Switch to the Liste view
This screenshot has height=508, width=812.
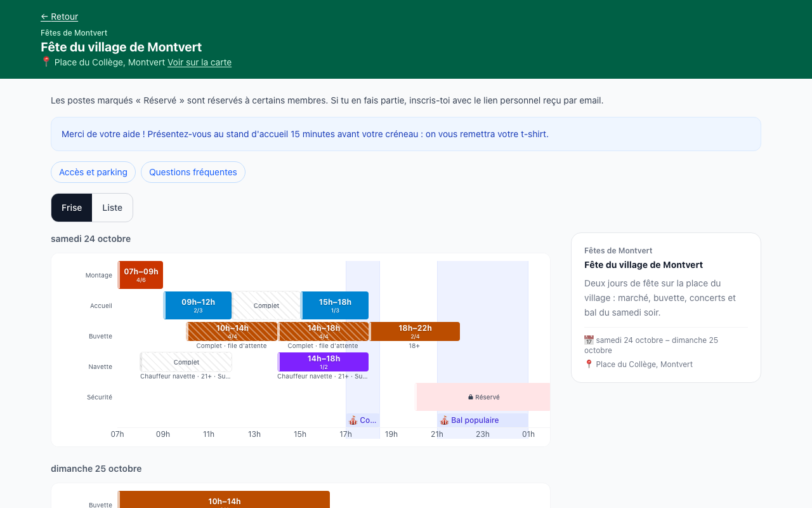click(x=112, y=208)
